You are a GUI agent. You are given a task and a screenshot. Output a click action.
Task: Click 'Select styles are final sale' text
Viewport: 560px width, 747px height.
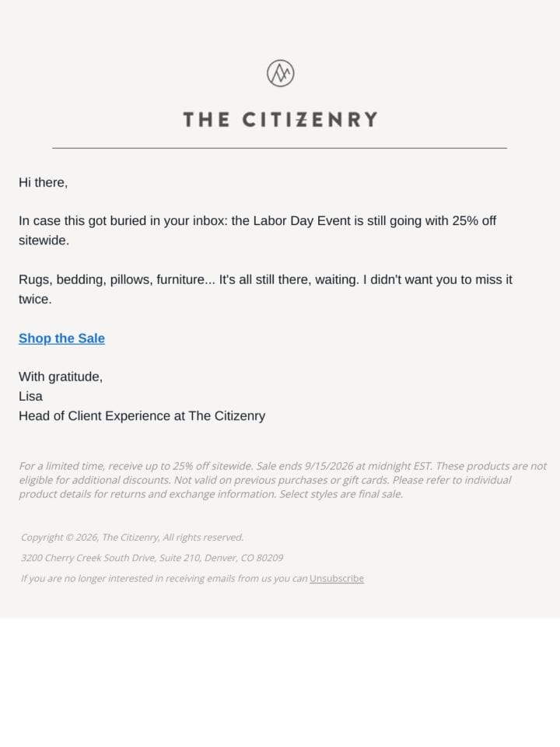[341, 494]
